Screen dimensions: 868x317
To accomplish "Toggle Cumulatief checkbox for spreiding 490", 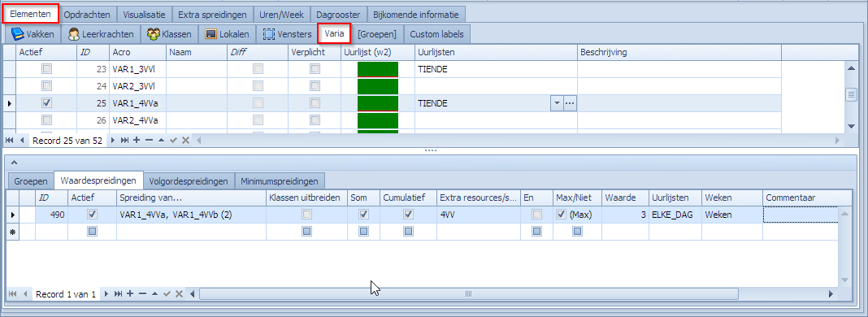I will (x=409, y=215).
